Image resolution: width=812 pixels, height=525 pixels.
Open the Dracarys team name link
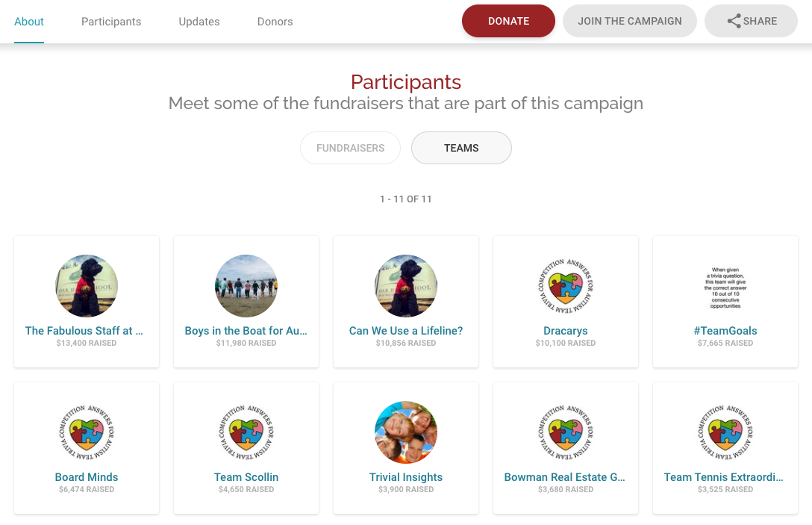coord(566,331)
